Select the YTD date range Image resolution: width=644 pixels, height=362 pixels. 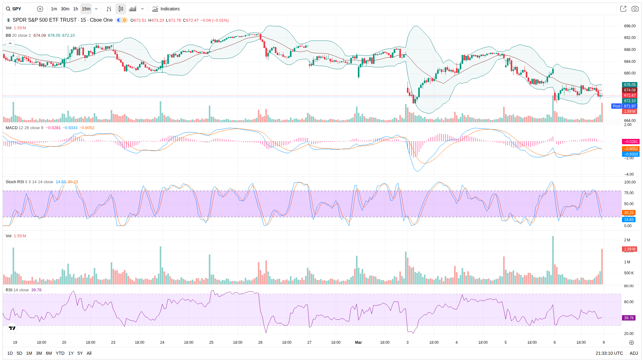(x=60, y=353)
